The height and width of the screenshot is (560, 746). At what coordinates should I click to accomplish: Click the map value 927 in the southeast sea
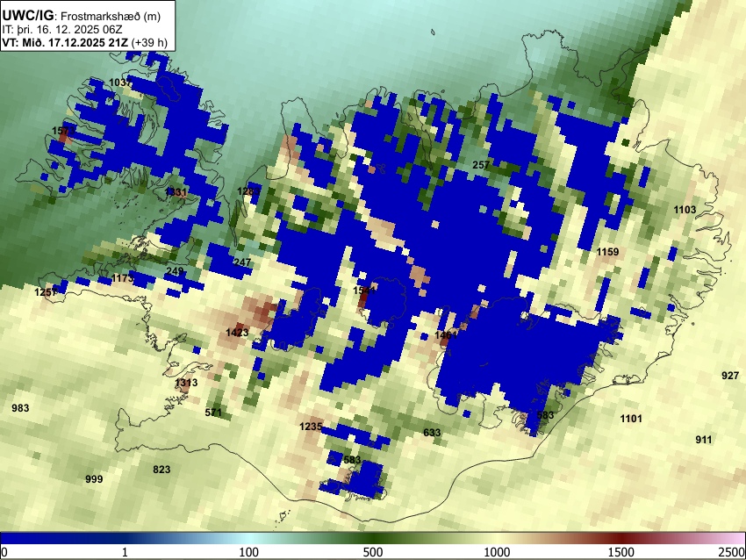[x=730, y=376]
